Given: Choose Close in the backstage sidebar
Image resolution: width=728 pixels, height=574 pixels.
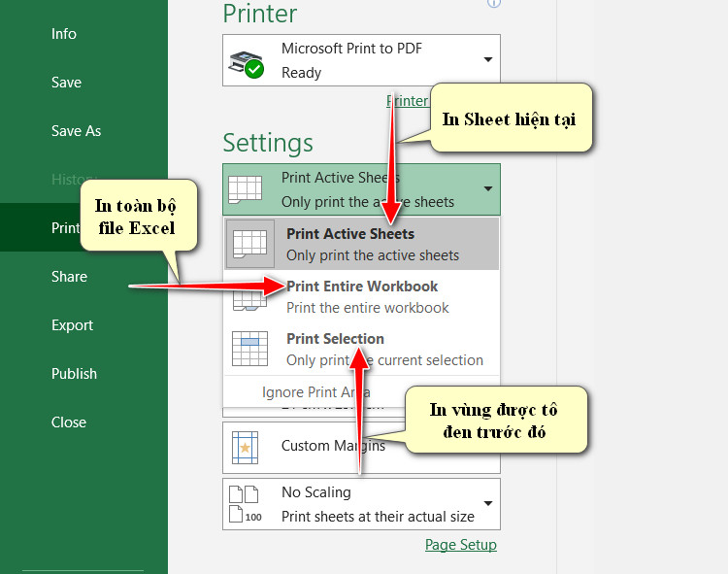Looking at the screenshot, I should coord(68,422).
